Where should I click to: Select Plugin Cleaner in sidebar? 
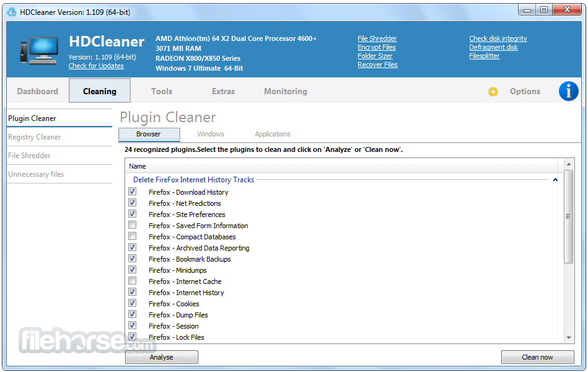coord(59,118)
